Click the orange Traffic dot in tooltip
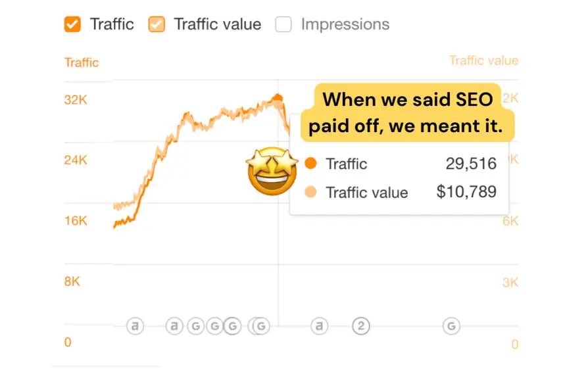The height and width of the screenshot is (378, 588). pyautogui.click(x=311, y=164)
